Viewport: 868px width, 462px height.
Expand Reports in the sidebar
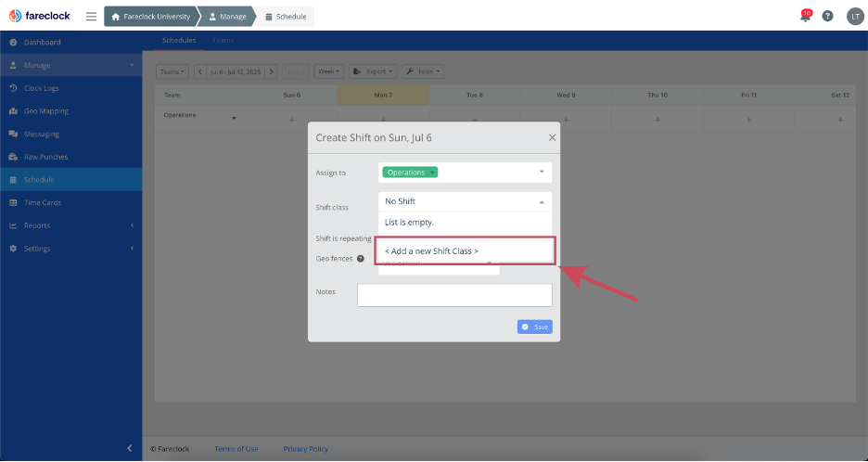[70, 225]
